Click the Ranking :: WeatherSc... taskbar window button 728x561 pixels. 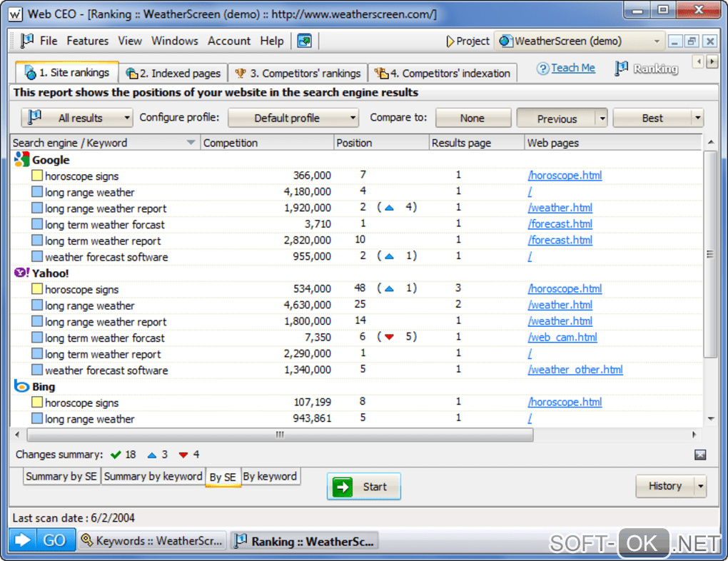[x=305, y=541]
